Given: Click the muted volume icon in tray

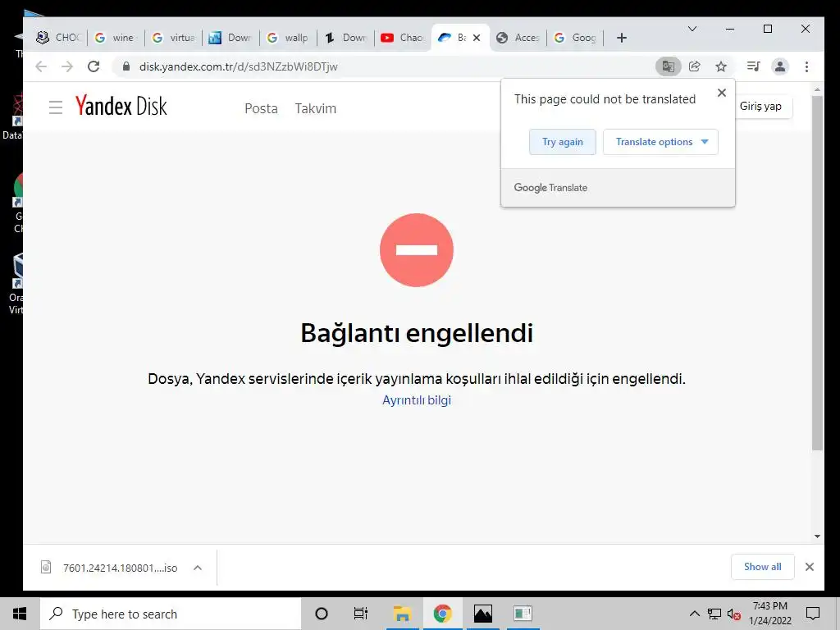Looking at the screenshot, I should tap(734, 614).
